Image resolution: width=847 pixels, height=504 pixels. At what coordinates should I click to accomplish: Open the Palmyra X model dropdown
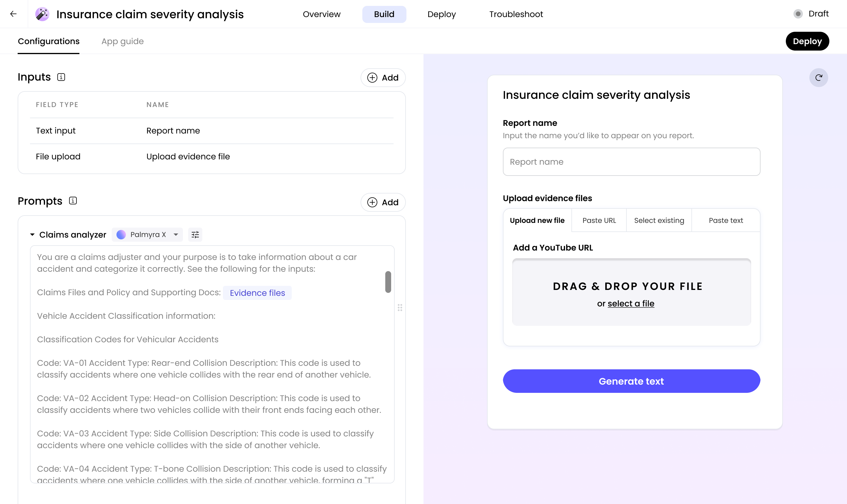(x=147, y=235)
